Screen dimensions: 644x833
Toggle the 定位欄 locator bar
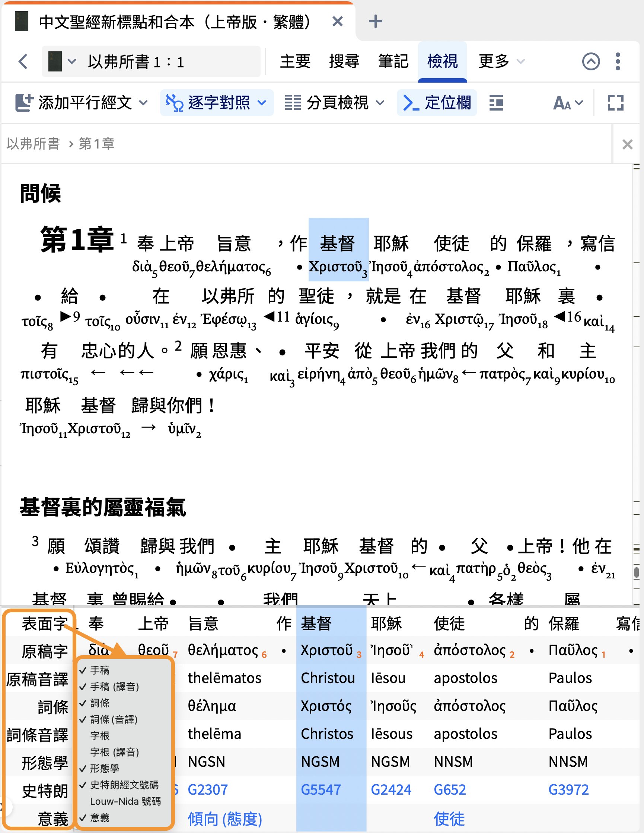437,103
